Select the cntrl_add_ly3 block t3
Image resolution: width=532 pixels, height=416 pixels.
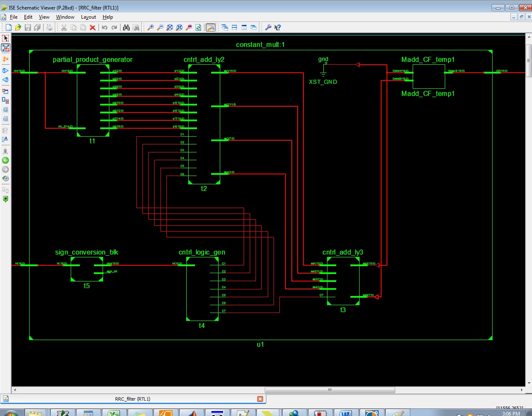(343, 281)
